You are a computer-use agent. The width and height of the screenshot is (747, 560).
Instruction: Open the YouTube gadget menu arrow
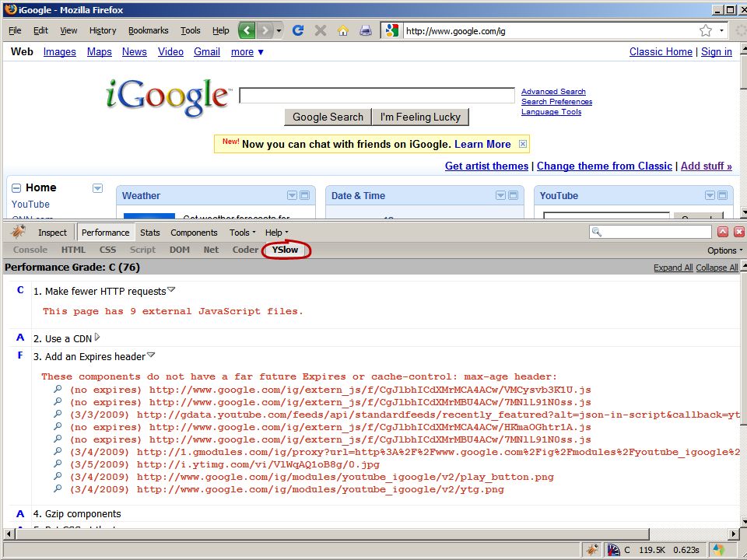(x=710, y=195)
